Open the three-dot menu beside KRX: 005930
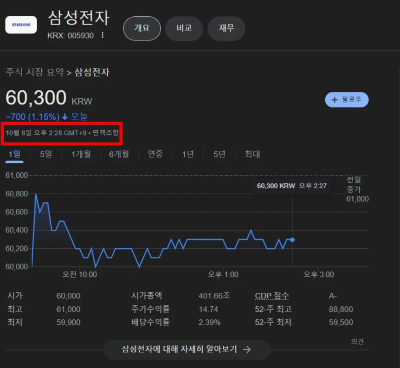 point(102,35)
